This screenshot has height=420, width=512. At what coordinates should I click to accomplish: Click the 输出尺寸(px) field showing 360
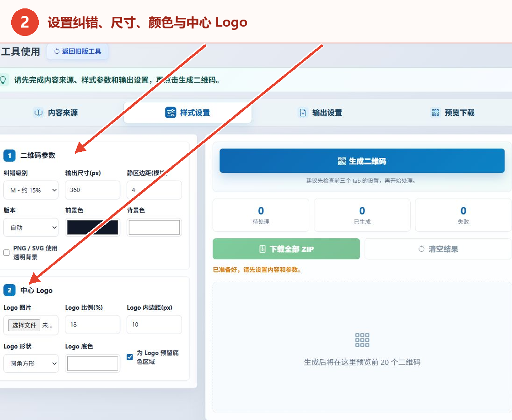(93, 190)
